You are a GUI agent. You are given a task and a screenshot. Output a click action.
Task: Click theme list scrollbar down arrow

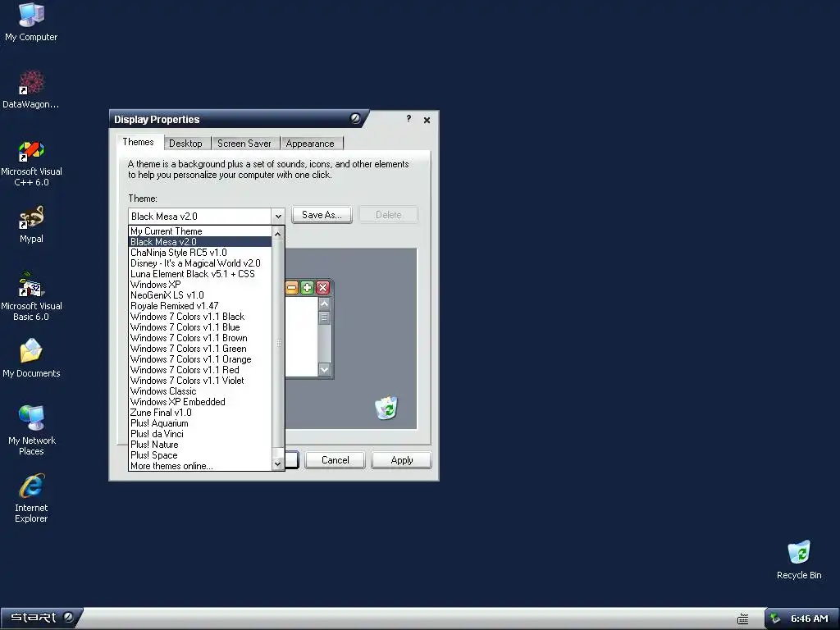[x=277, y=464]
